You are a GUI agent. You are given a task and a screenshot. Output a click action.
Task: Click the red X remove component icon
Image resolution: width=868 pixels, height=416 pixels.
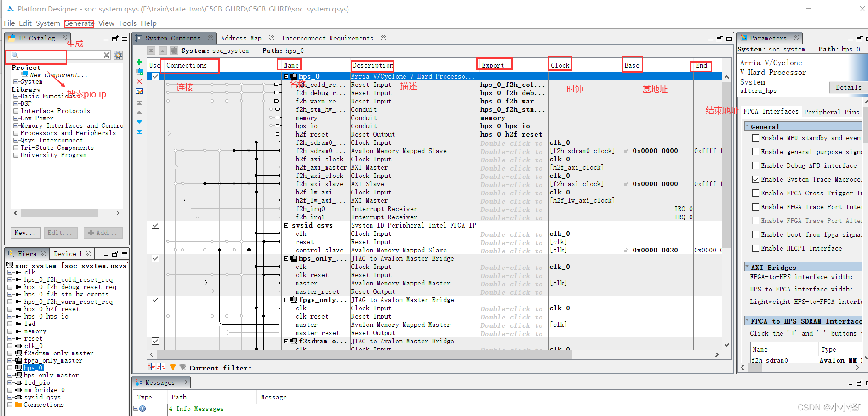[x=139, y=81]
